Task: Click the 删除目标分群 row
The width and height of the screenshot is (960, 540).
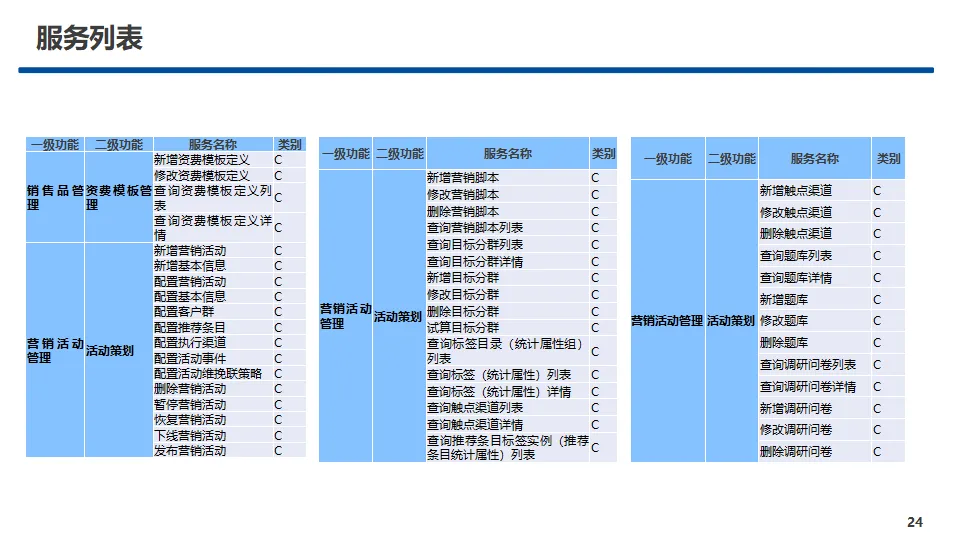Action: 508,311
